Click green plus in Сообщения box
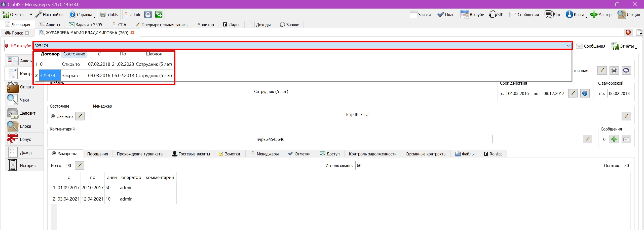 (x=614, y=139)
